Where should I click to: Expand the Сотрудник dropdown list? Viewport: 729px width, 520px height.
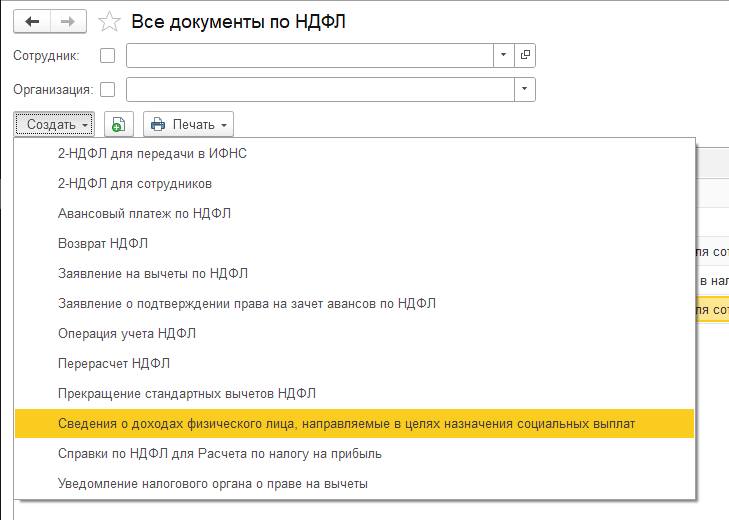[504, 55]
